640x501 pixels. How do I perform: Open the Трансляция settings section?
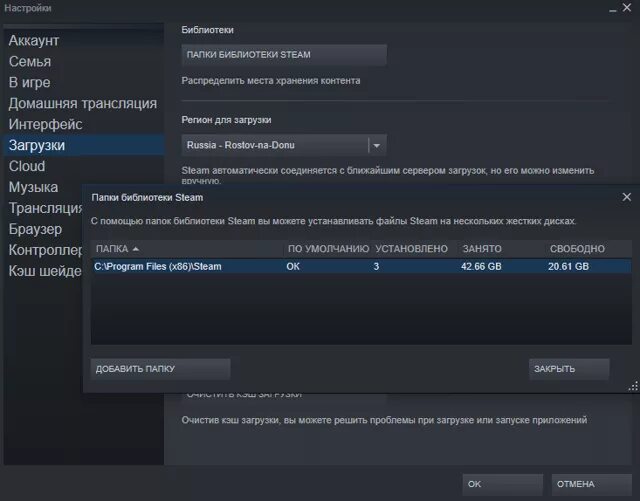[x=45, y=208]
